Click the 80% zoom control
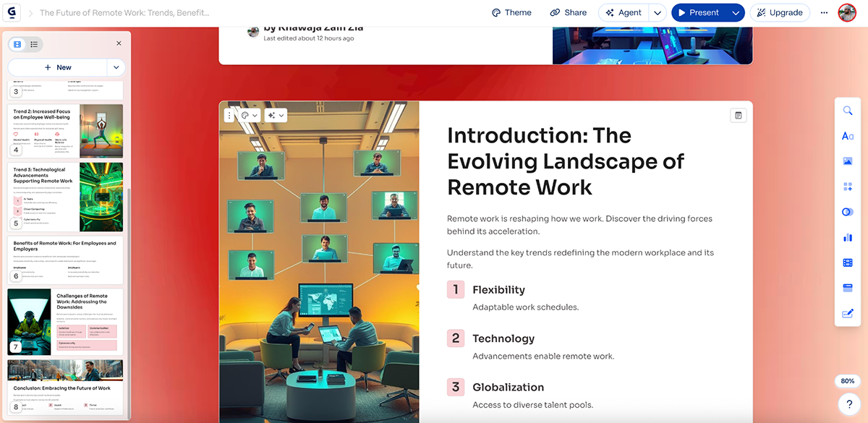 click(x=846, y=381)
